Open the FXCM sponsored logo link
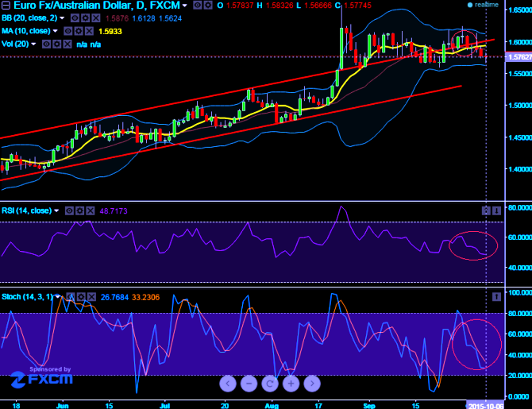The height and width of the screenshot is (409, 532). tap(41, 379)
